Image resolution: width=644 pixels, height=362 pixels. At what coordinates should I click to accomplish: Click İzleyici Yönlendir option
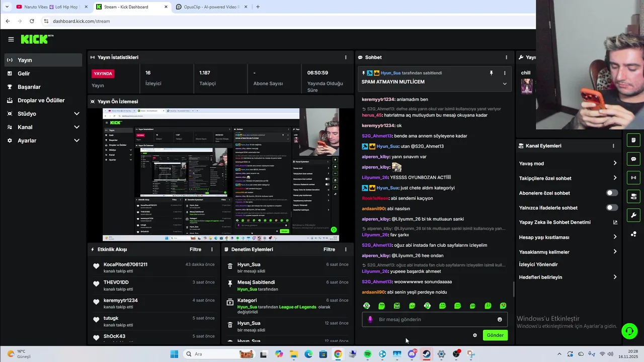(538, 264)
